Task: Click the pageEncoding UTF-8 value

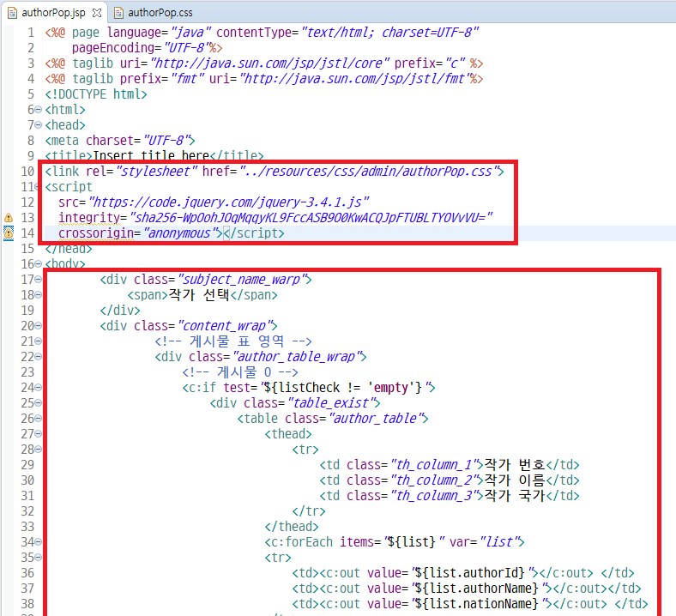Action: point(187,48)
